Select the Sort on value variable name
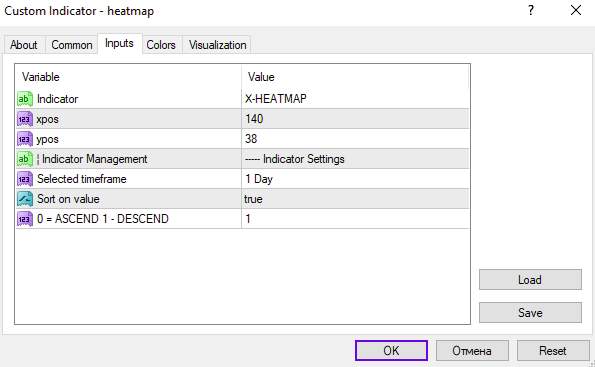 [68, 199]
